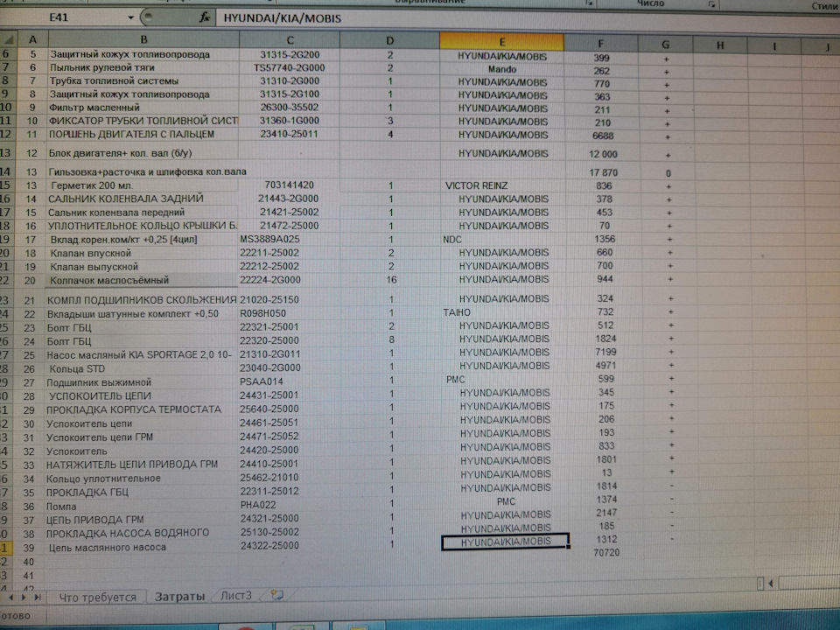Open the Name Box dropdown arrow
840x630 pixels.
pyautogui.click(x=130, y=17)
